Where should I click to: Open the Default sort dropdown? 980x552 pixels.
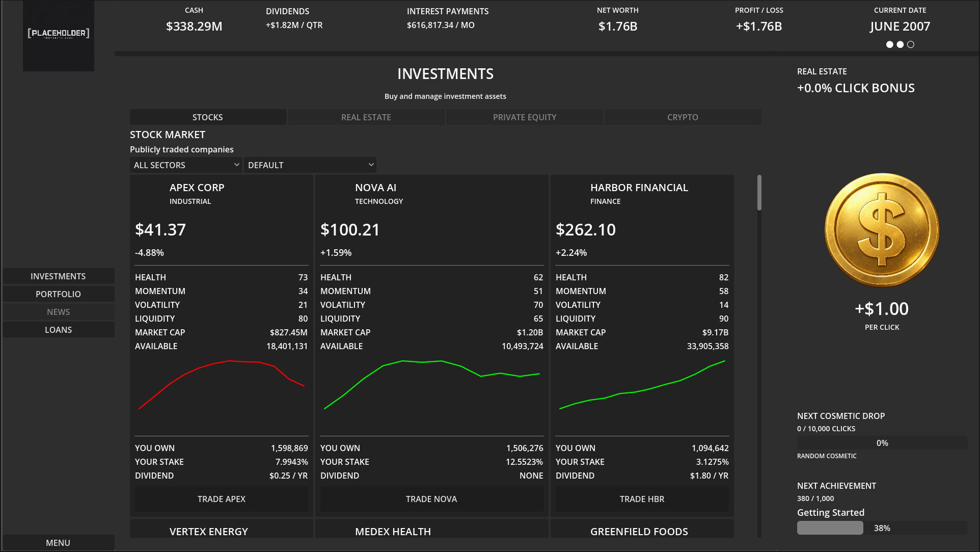310,165
